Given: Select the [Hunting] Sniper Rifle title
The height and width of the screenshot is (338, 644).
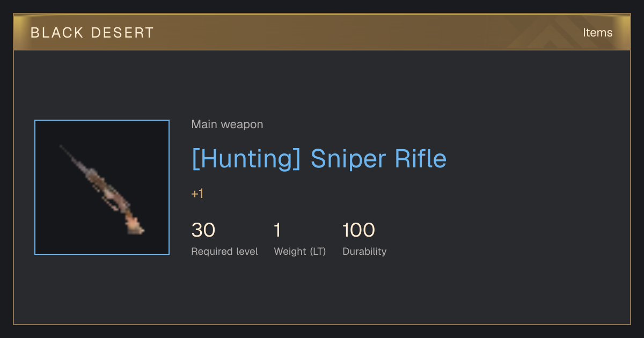Looking at the screenshot, I should pos(319,159).
